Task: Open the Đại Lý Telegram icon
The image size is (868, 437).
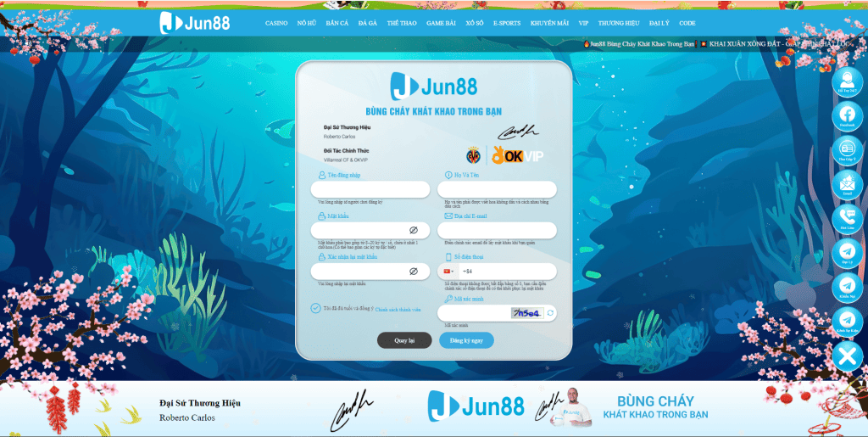Action: 846,252
